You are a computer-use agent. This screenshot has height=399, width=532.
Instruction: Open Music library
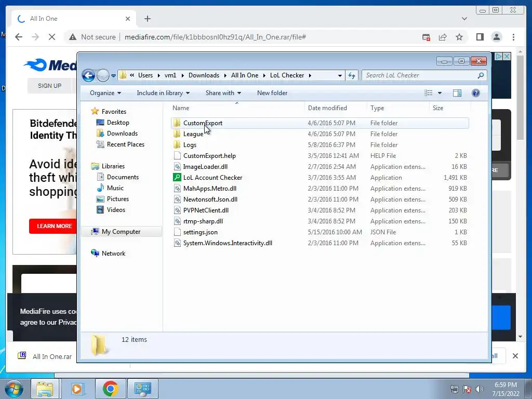click(x=115, y=188)
